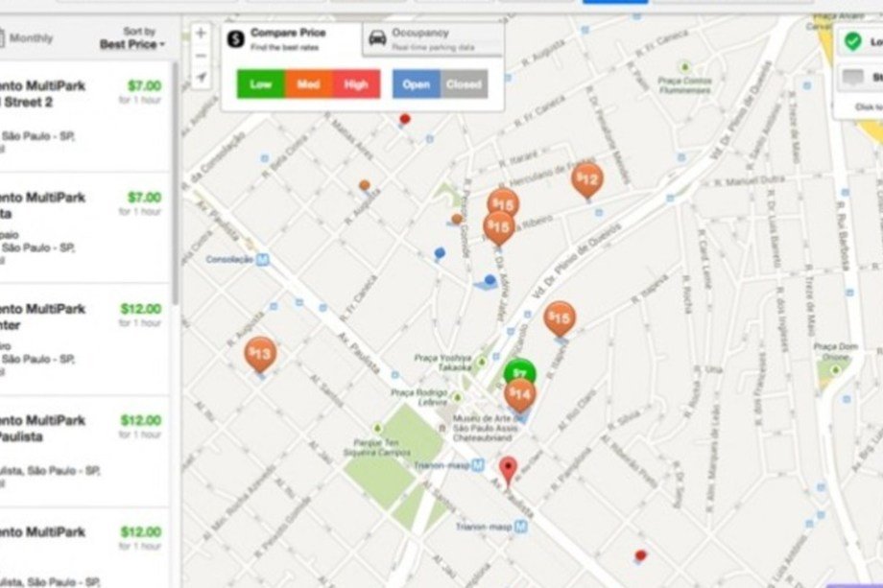Zoom out of the map with the minus button
The width and height of the screenshot is (883, 588).
(x=201, y=56)
